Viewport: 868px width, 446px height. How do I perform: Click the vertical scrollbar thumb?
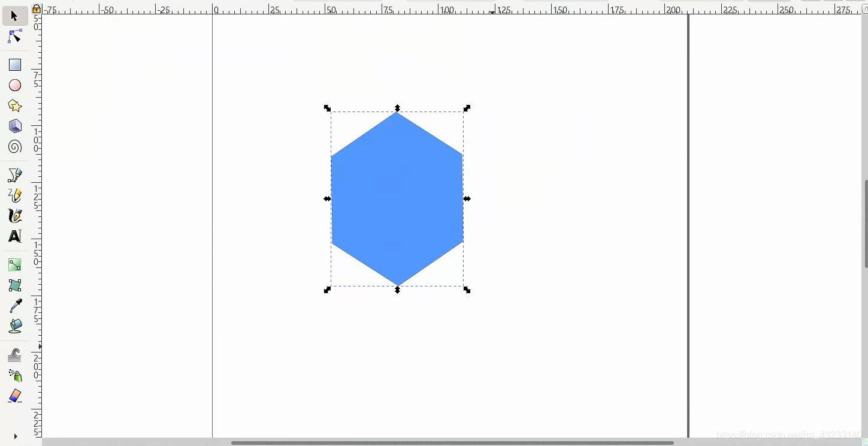[x=866, y=223]
